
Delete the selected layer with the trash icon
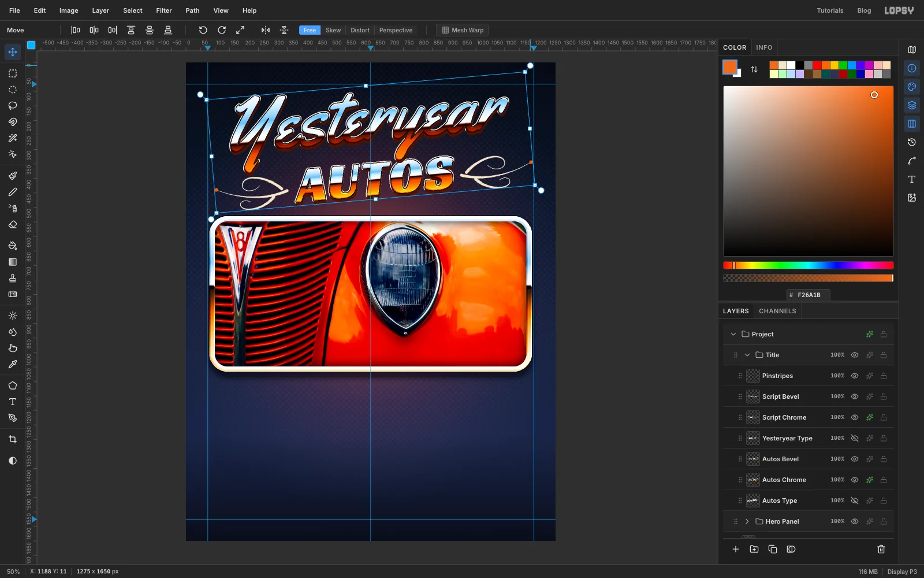click(881, 549)
